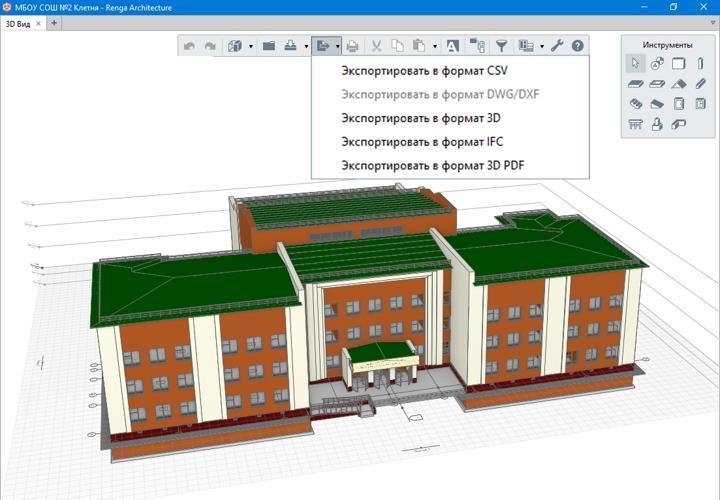The height and width of the screenshot is (500, 720).
Task: Open the dropdown next to the 3D view icon
Action: (x=251, y=46)
